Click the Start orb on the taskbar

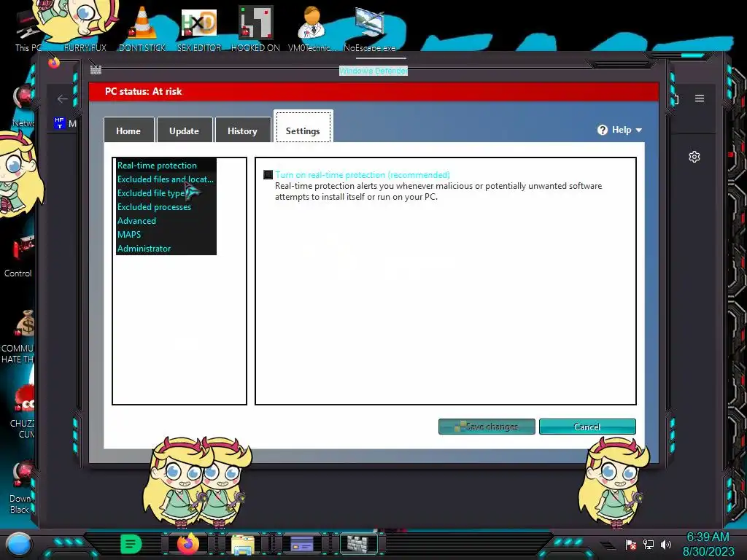(x=18, y=544)
